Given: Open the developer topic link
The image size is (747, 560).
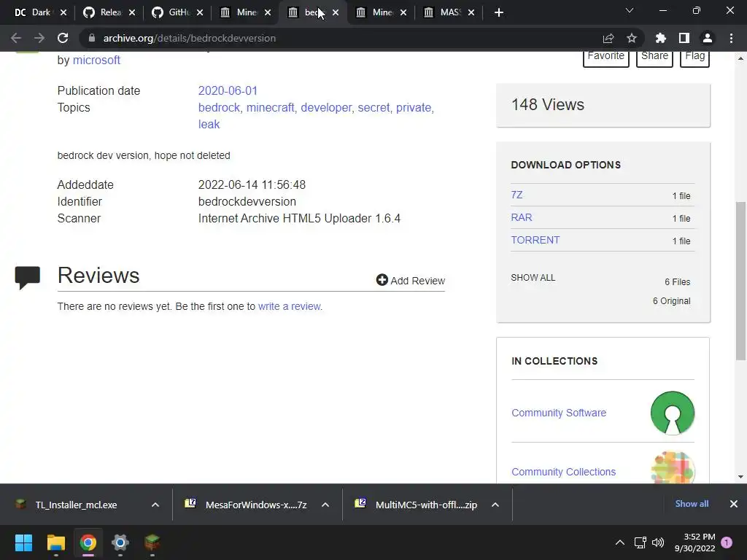Looking at the screenshot, I should pos(326,108).
